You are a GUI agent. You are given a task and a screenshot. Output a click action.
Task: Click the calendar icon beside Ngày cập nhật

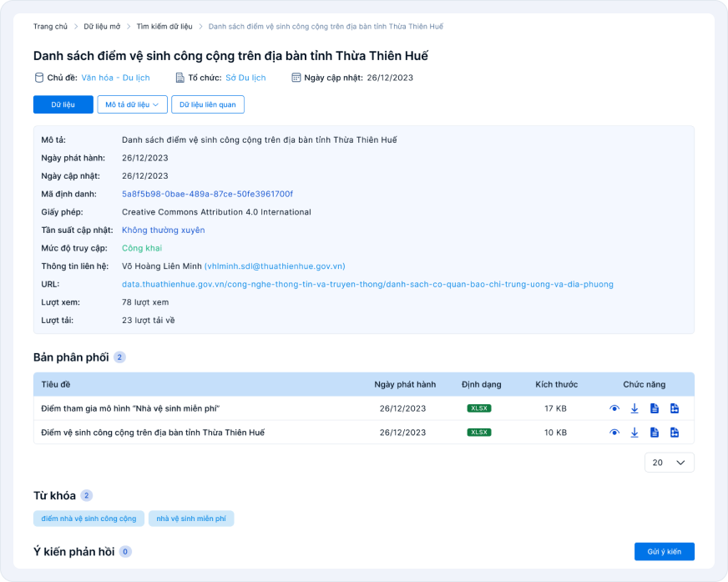[x=296, y=78]
